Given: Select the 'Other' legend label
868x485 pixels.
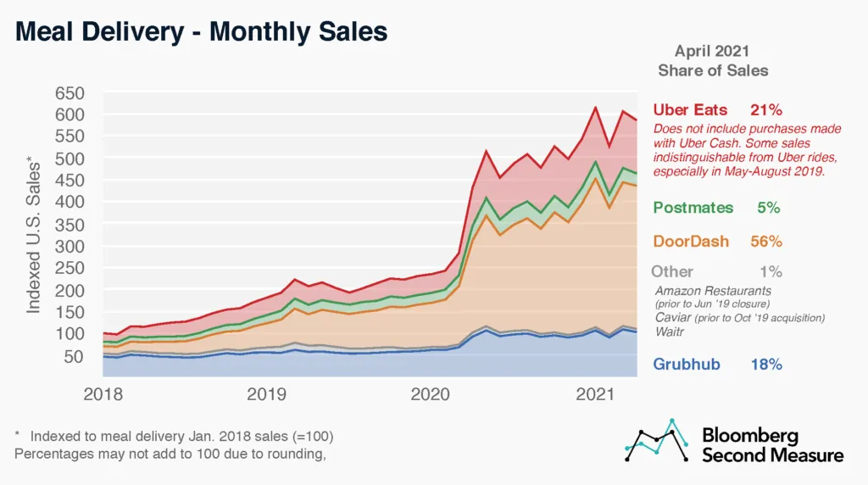Looking at the screenshot, I should (672, 271).
